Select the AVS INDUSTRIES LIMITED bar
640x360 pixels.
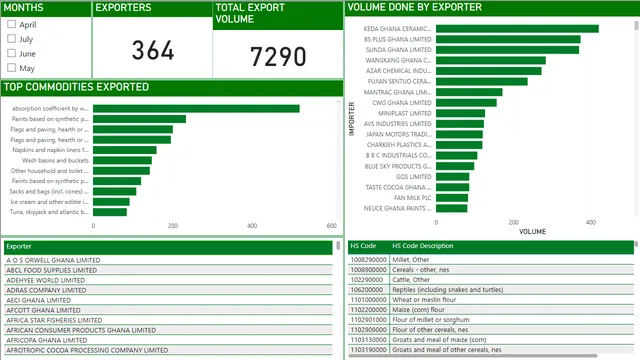click(x=460, y=124)
